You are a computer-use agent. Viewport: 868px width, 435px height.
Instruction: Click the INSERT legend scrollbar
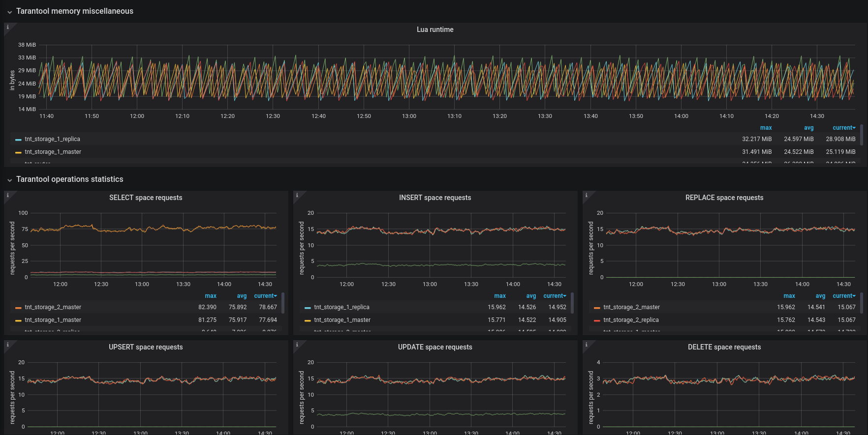coord(572,303)
